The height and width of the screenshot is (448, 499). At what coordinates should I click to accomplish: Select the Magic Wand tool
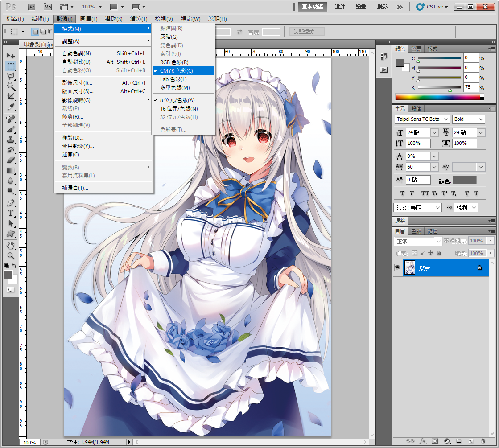coord(11,86)
